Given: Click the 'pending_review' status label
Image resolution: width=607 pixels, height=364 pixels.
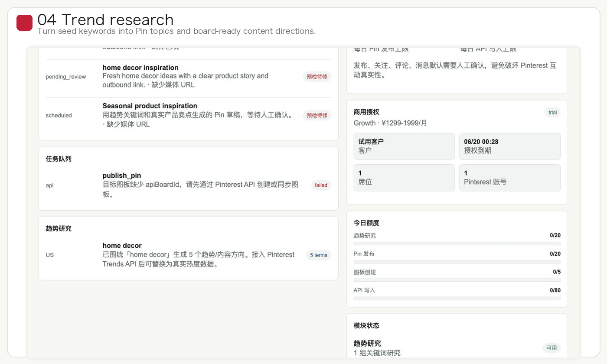Looking at the screenshot, I should (x=66, y=77).
